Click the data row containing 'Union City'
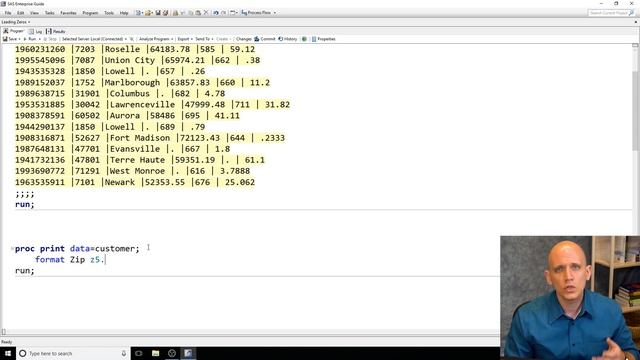 [138, 60]
